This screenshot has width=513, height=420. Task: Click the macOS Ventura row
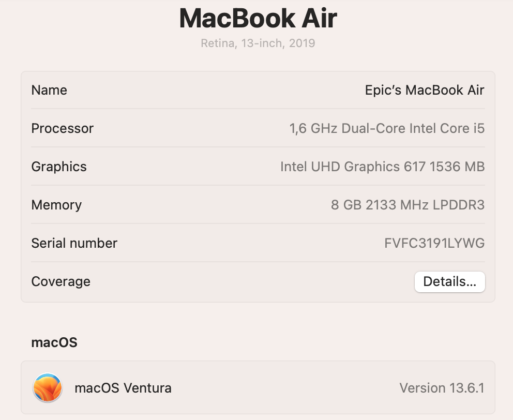(258, 387)
